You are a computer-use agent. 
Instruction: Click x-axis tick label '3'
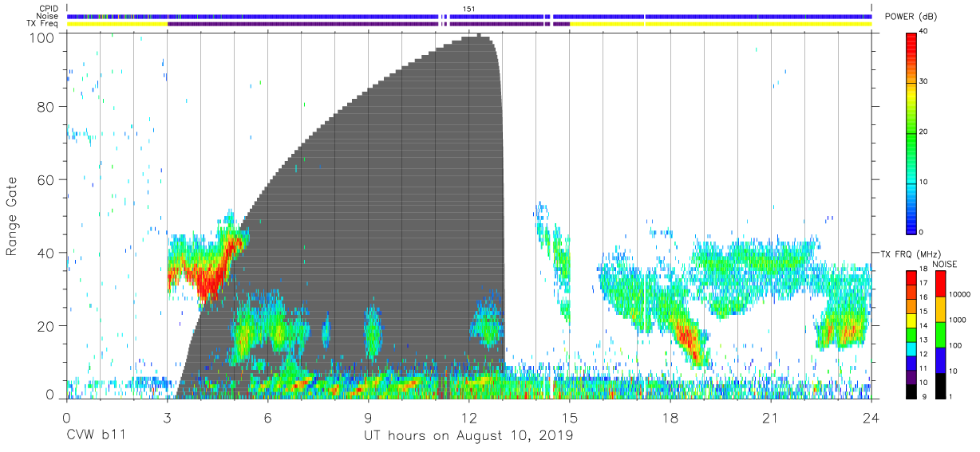(x=167, y=418)
